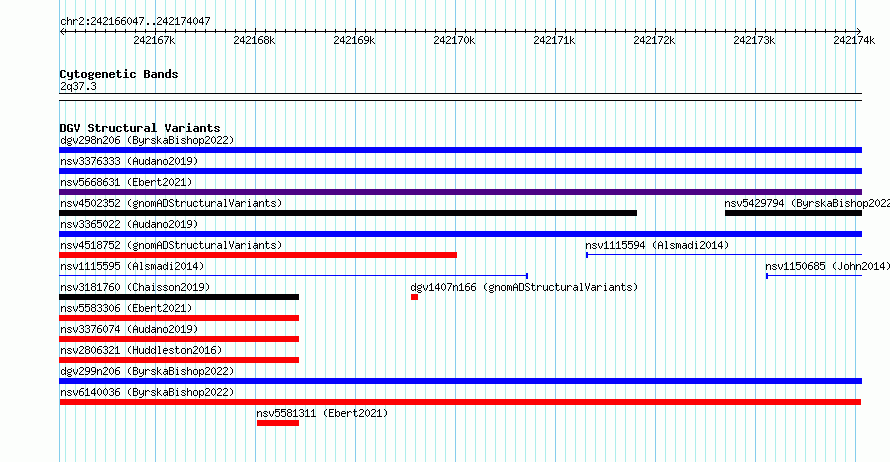Select the black bar under nsv3181760
Viewport: 890px width, 462px height.
coord(179,297)
